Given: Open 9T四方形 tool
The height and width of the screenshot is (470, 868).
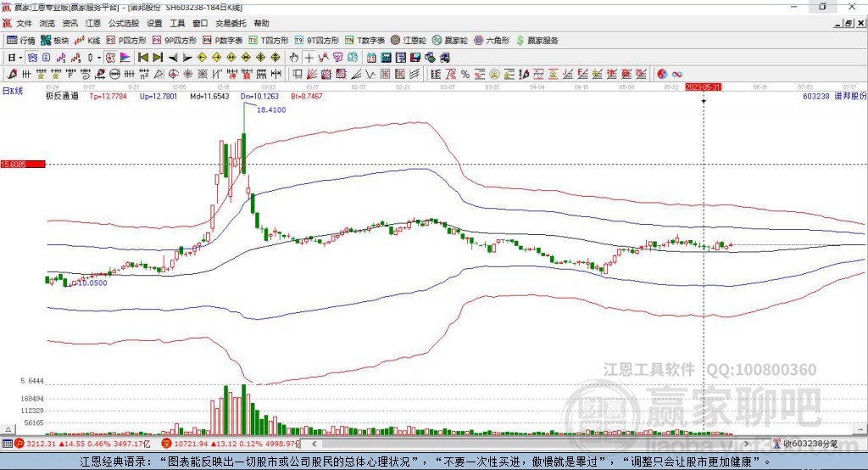Looking at the screenshot, I should point(317,41).
